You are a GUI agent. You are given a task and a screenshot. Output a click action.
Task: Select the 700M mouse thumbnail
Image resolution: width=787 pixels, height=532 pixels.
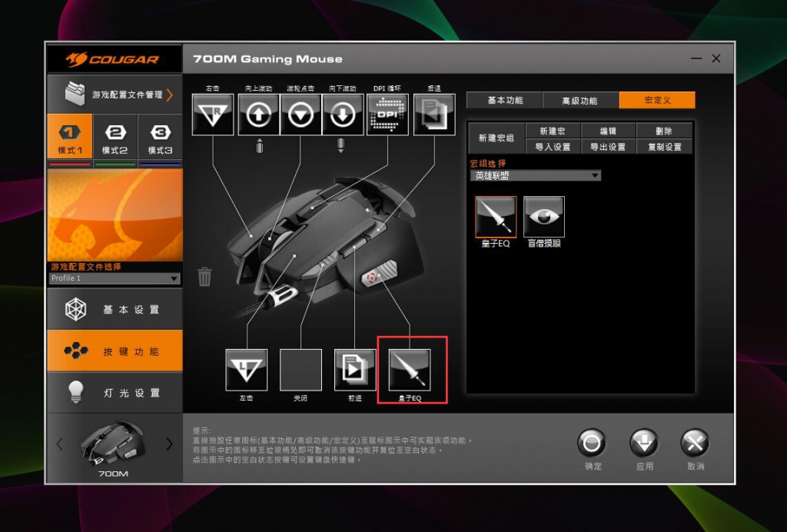(x=114, y=444)
